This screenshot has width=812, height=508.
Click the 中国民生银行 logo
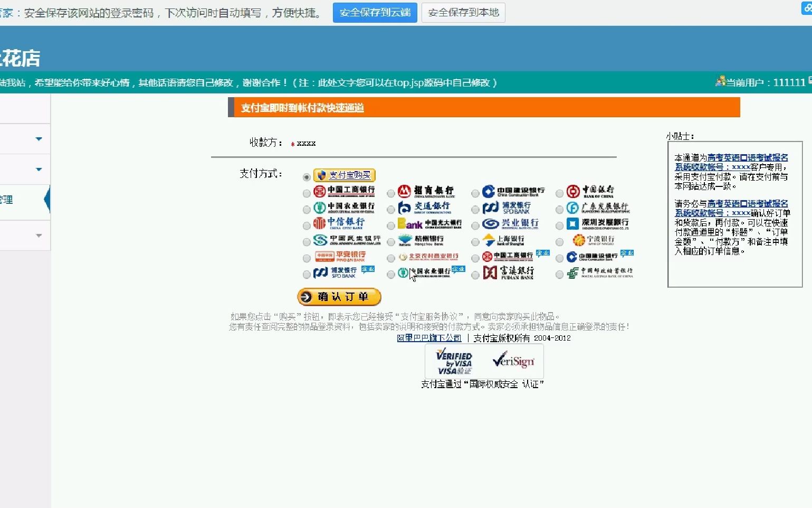(x=347, y=240)
